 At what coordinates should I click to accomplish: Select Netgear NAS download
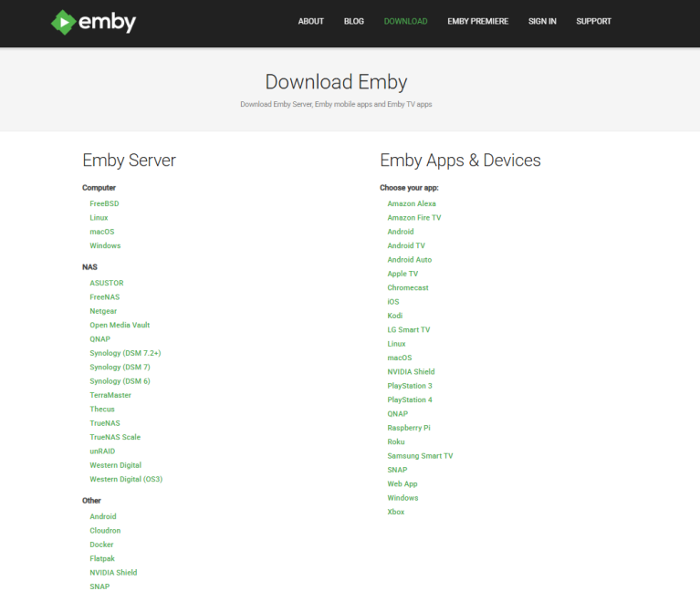[103, 311]
